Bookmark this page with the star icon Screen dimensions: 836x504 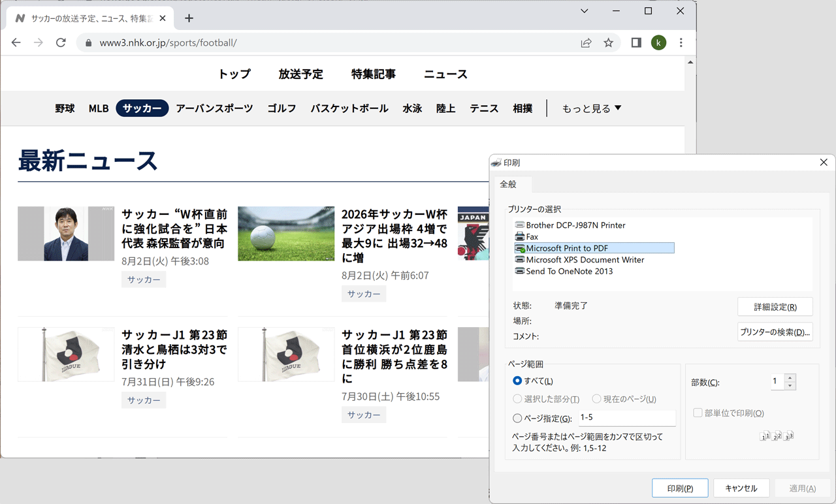(608, 42)
